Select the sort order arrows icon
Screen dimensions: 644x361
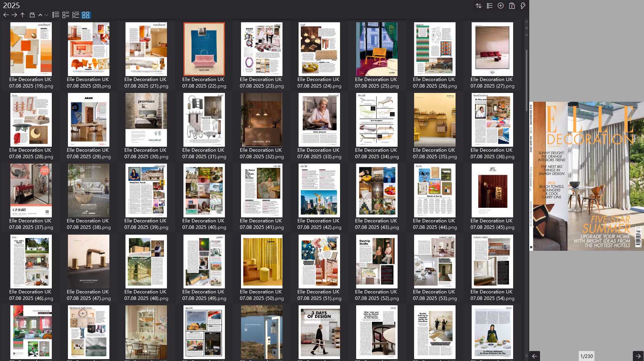(479, 6)
